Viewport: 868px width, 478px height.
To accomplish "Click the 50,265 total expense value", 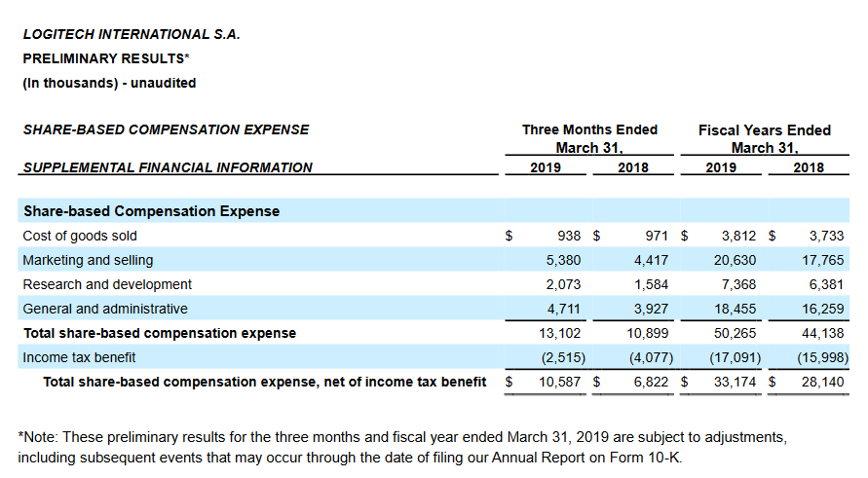I will 736,333.
